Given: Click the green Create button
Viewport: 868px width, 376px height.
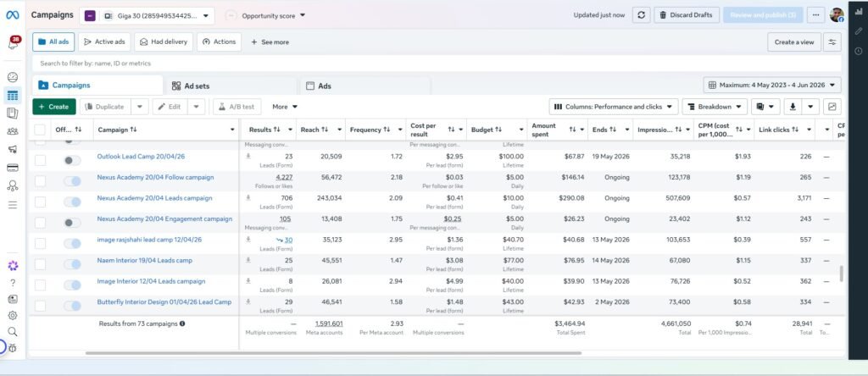Looking at the screenshot, I should pyautogui.click(x=54, y=107).
